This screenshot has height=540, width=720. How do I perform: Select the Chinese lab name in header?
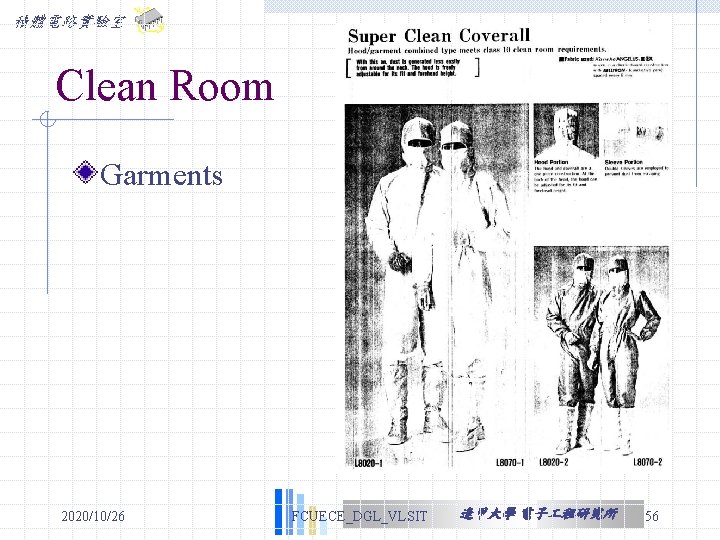(70, 21)
